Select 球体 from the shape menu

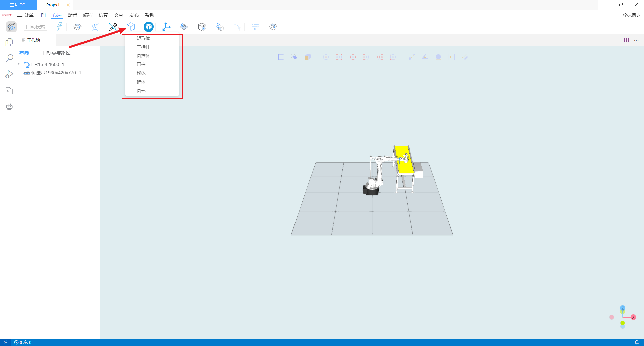coord(141,73)
